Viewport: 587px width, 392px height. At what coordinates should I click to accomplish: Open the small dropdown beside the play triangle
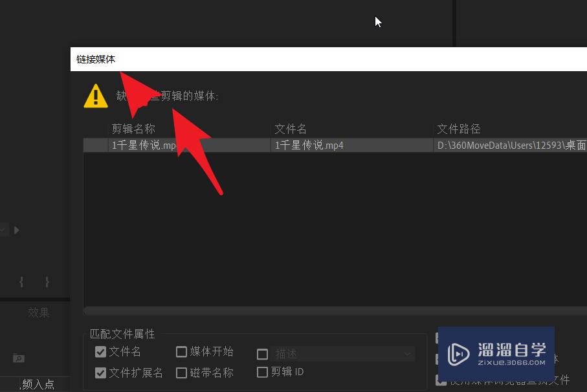coord(3,230)
